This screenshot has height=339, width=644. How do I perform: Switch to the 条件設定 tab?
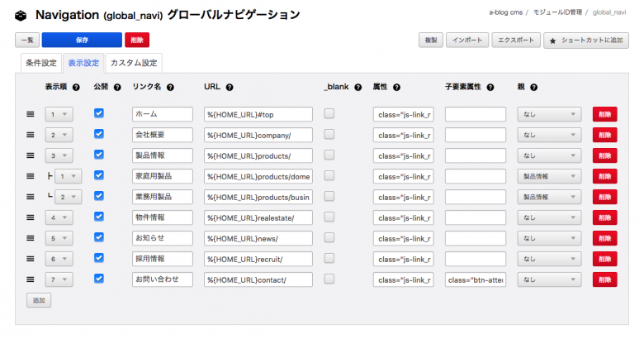[x=41, y=63]
